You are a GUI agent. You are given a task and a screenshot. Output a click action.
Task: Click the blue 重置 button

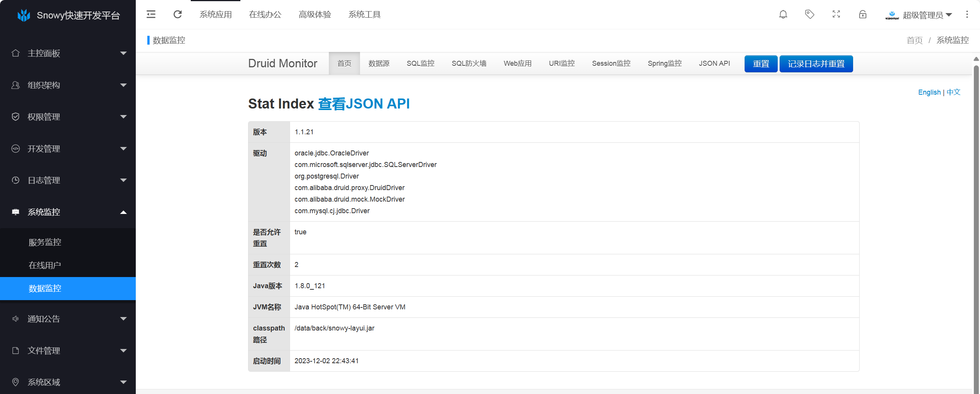761,64
